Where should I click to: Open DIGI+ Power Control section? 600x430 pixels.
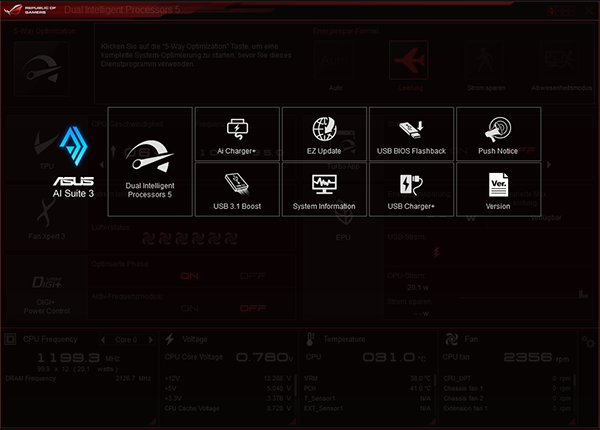tap(47, 288)
